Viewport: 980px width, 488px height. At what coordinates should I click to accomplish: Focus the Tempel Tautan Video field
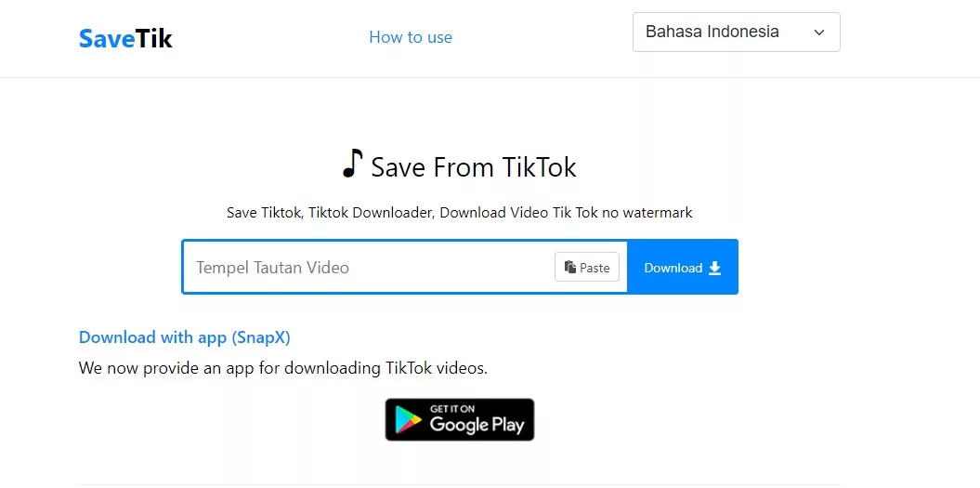coord(369,267)
